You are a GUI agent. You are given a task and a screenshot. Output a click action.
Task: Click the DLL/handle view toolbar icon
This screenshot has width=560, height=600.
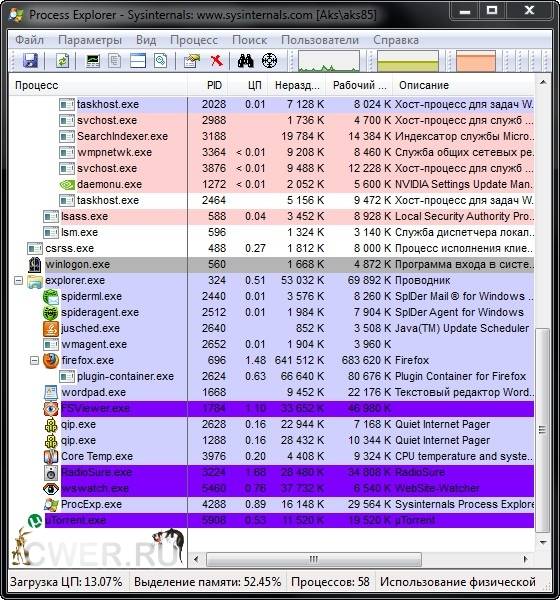click(x=161, y=60)
